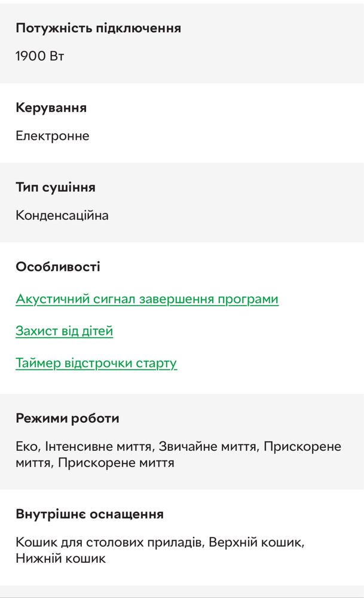Select the Потужність підключення heading
The width and height of the screenshot is (364, 598).
99,28
